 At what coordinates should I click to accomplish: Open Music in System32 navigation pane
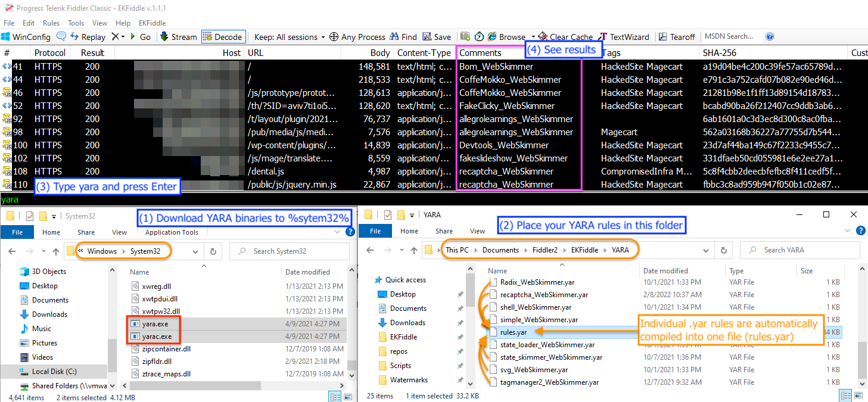[x=41, y=329]
